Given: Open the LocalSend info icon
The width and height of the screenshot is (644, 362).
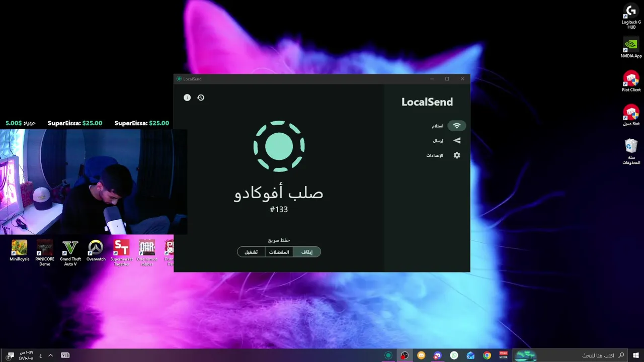Looking at the screenshot, I should tap(187, 98).
